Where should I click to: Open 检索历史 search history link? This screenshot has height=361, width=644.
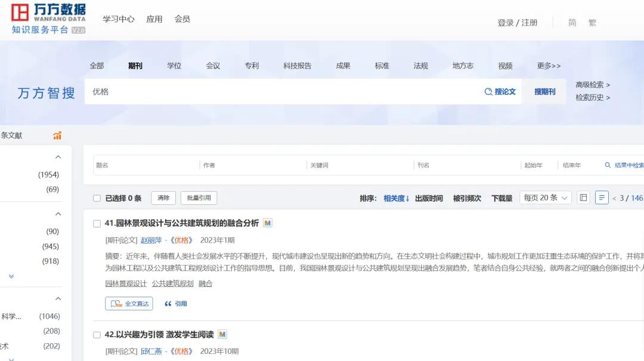[593, 97]
